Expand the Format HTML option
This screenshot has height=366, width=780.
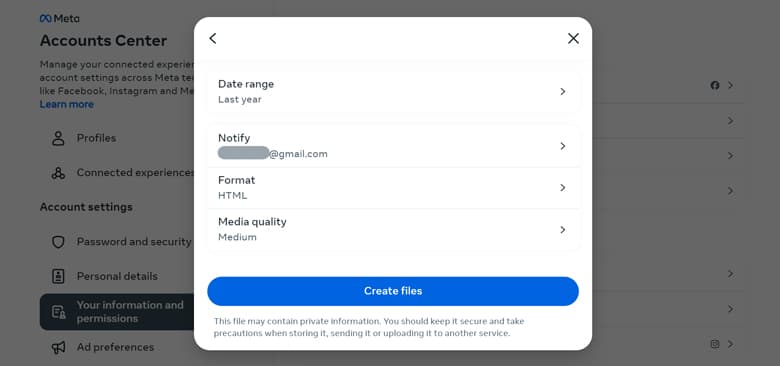coord(393,187)
